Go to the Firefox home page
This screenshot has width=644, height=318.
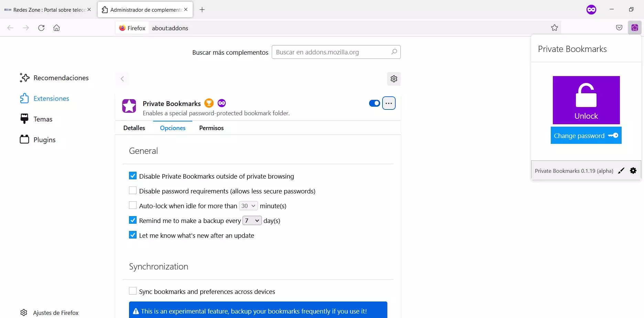tap(56, 28)
